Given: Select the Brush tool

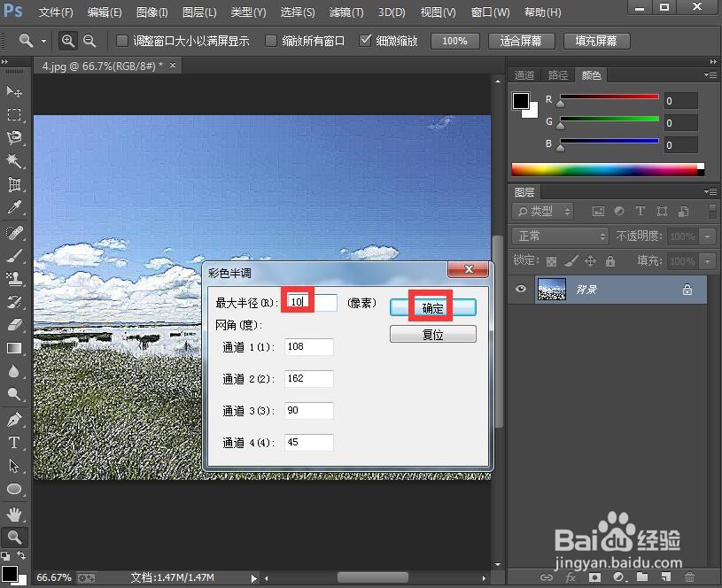Looking at the screenshot, I should click(x=12, y=254).
